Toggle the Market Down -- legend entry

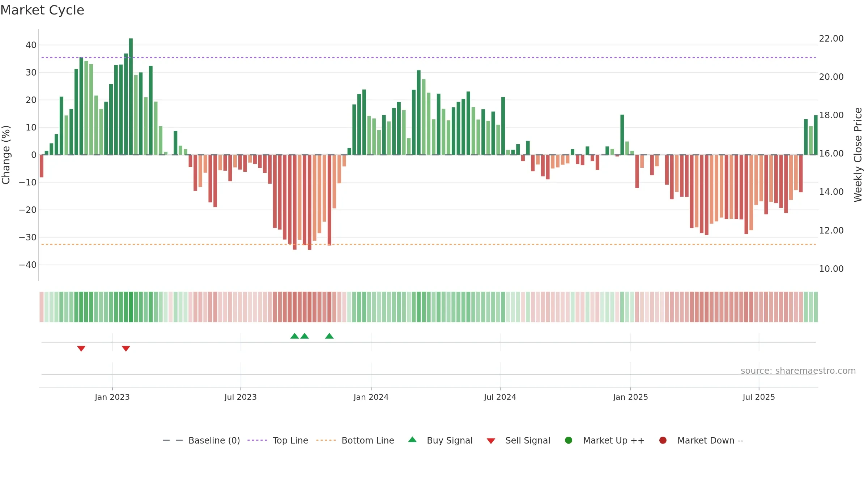click(x=701, y=440)
